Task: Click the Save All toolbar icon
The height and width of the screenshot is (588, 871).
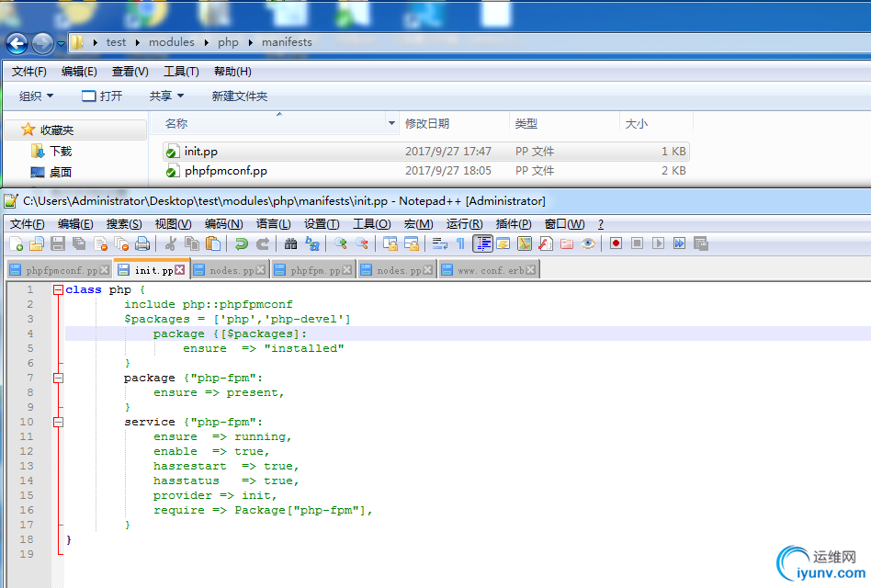Action: [79, 243]
